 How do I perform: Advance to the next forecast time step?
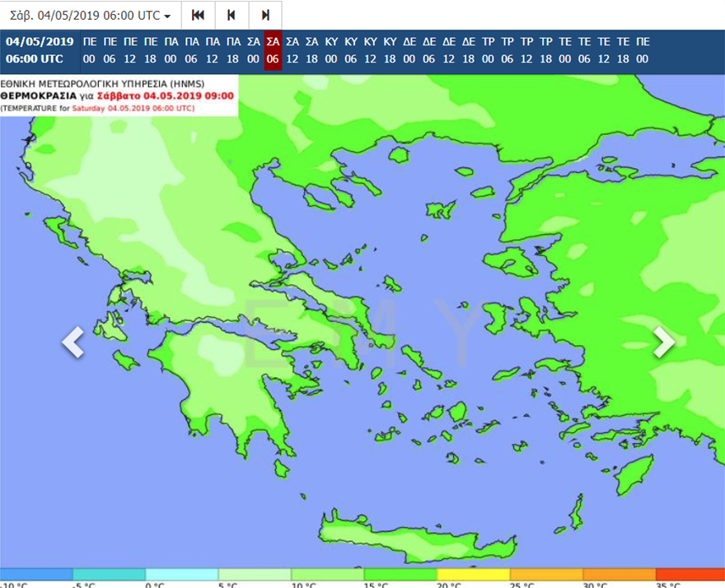click(x=264, y=16)
